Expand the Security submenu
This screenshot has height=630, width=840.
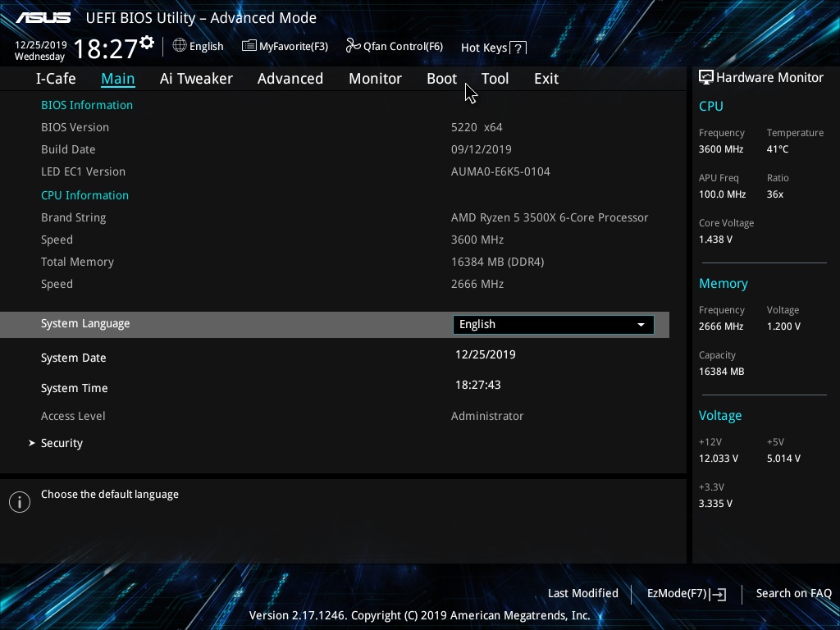pyautogui.click(x=62, y=443)
